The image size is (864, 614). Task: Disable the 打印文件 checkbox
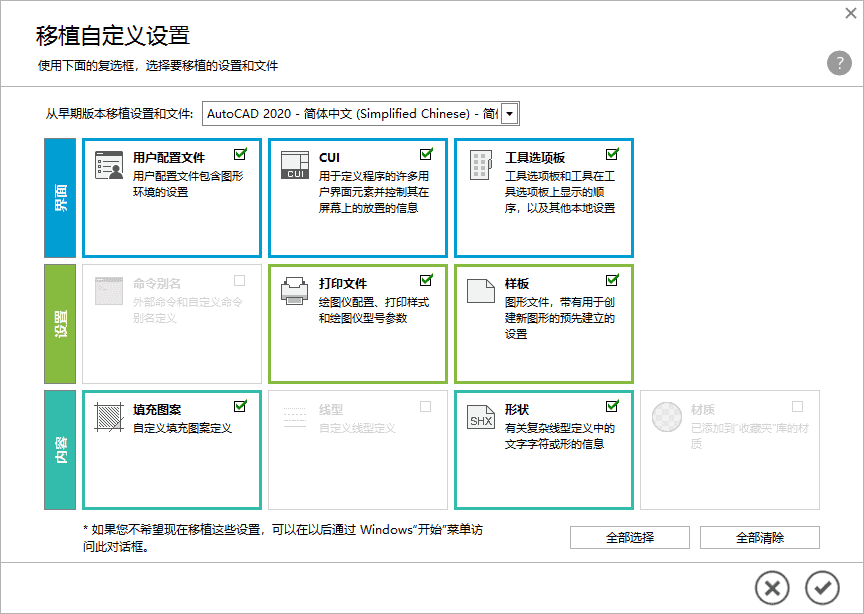coord(426,281)
